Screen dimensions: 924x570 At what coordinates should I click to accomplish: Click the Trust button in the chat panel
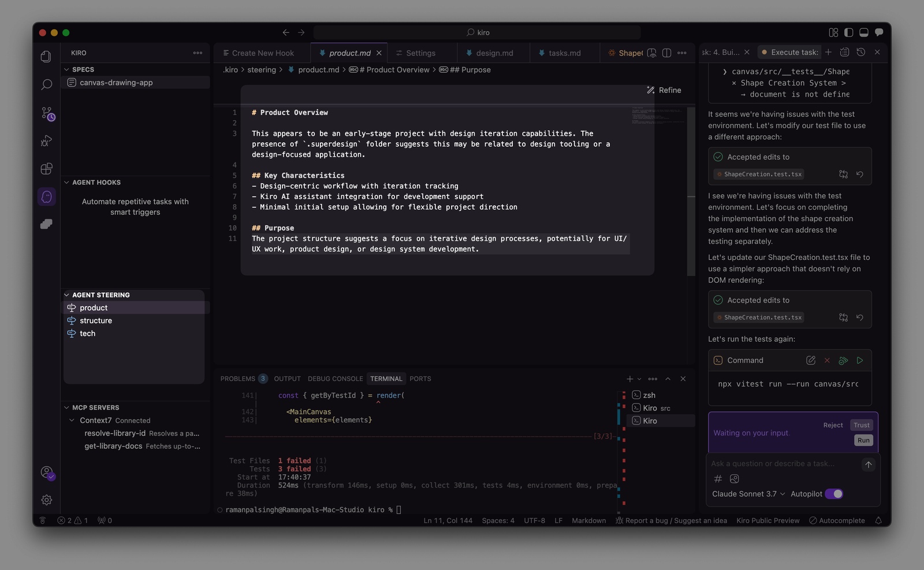point(861,424)
